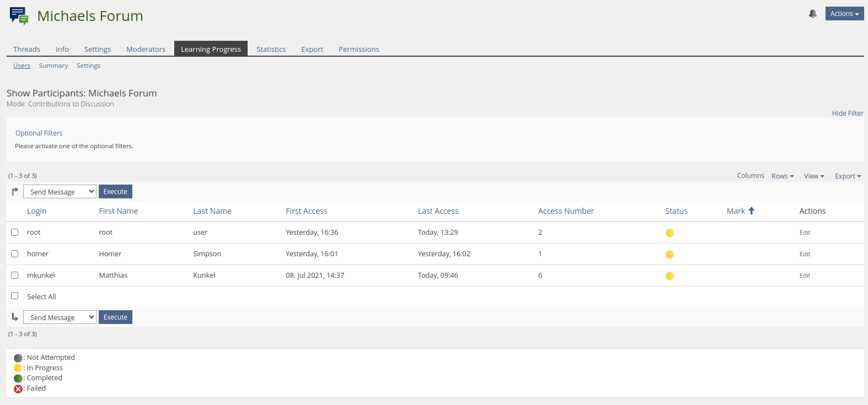Open the Actions dropdown menu
The height and width of the screenshot is (405, 868).
pyautogui.click(x=844, y=14)
